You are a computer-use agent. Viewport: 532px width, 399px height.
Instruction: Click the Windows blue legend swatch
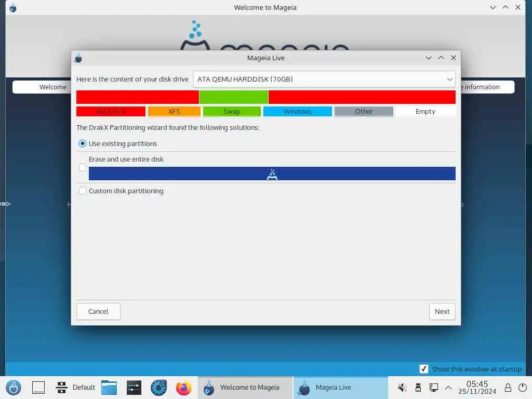[x=298, y=111]
